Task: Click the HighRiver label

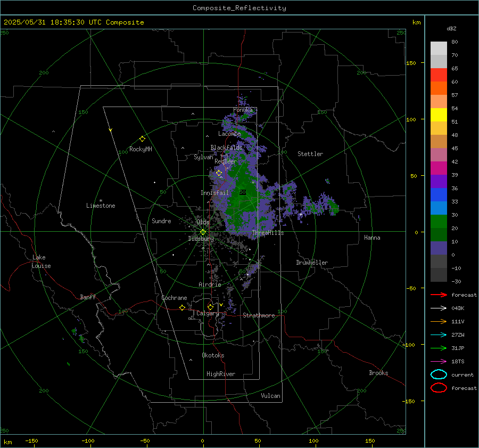Action: tap(221, 374)
